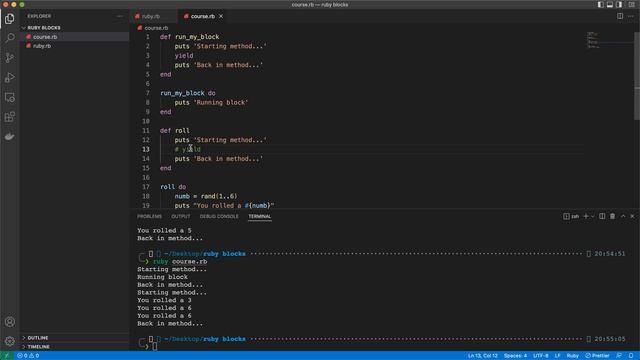Switch to the ruby.rb editor tab
This screenshot has height=360, width=640.
[151, 16]
